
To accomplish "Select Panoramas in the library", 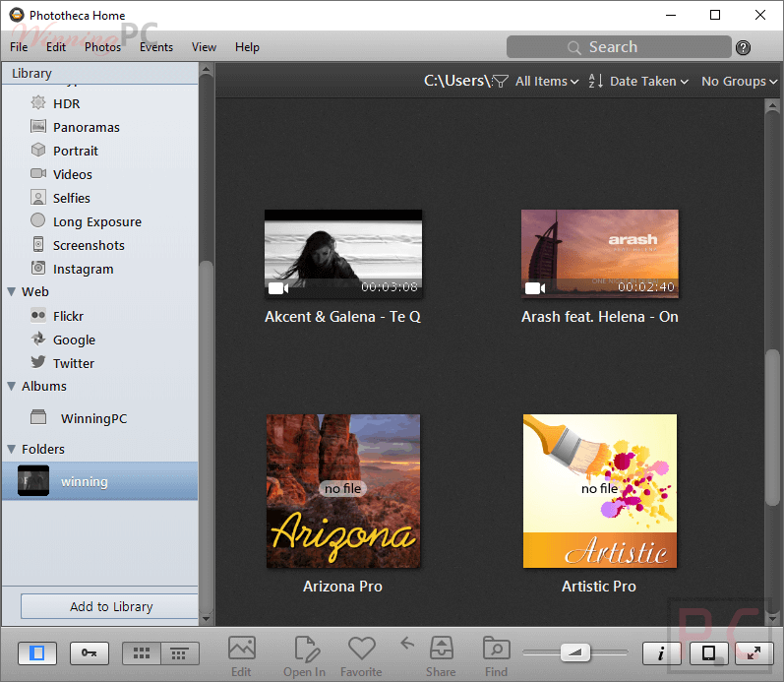I will pos(86,127).
